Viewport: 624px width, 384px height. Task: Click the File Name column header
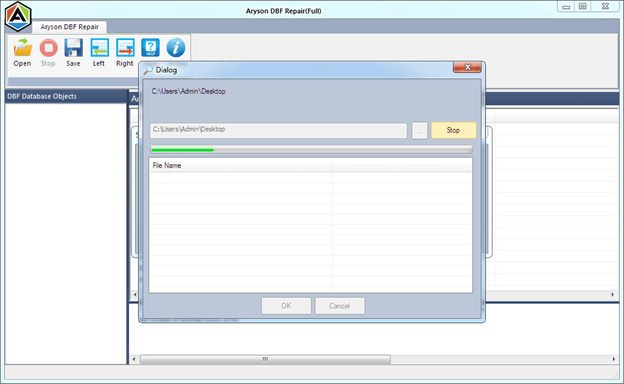[240, 166]
